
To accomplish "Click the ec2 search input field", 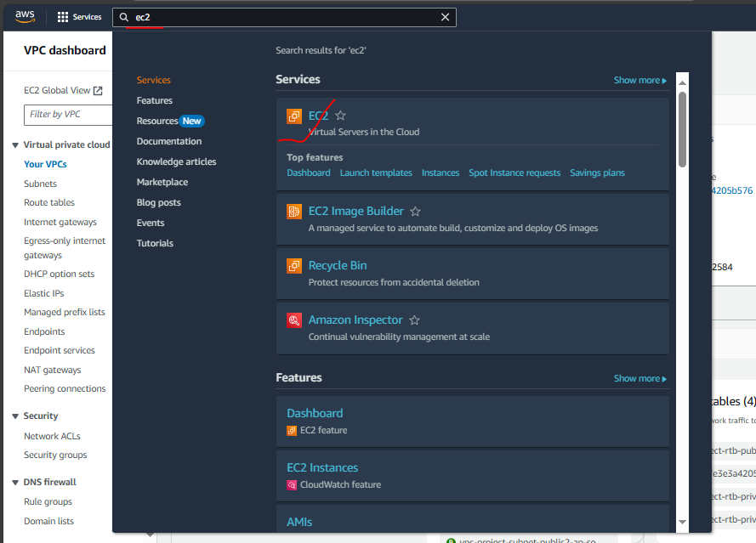I will 285,17.
